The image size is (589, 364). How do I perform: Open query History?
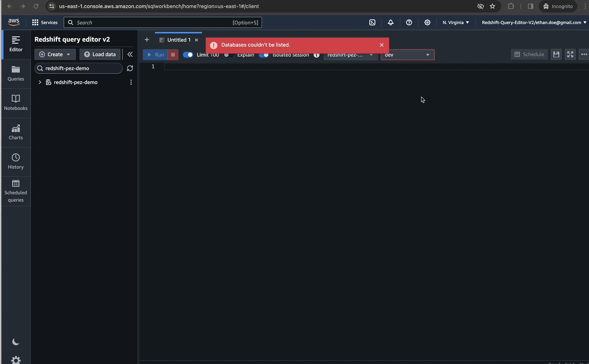(x=16, y=162)
